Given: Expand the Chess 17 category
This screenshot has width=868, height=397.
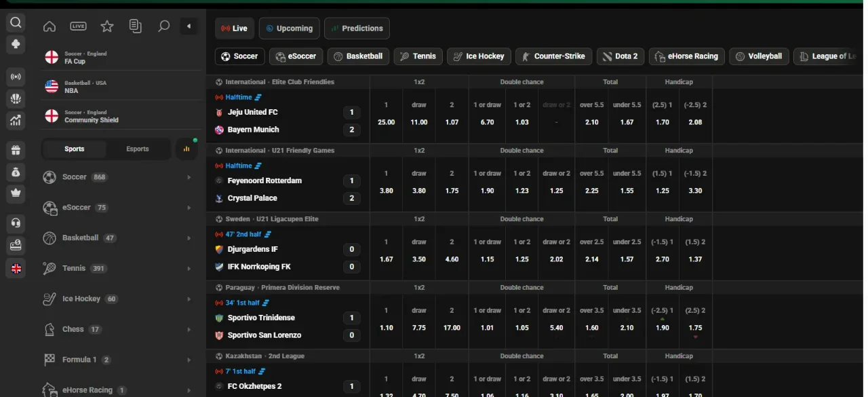Looking at the screenshot, I should tap(119, 330).
